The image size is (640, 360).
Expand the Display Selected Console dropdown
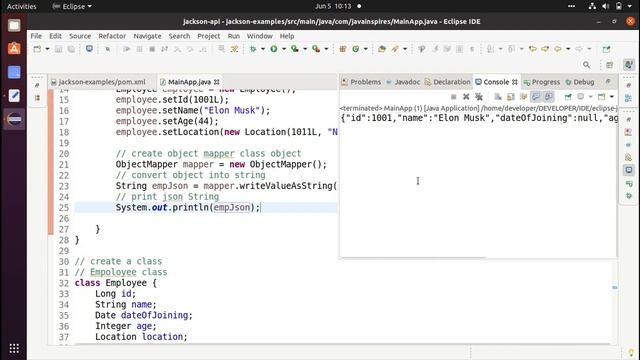tap(591, 97)
